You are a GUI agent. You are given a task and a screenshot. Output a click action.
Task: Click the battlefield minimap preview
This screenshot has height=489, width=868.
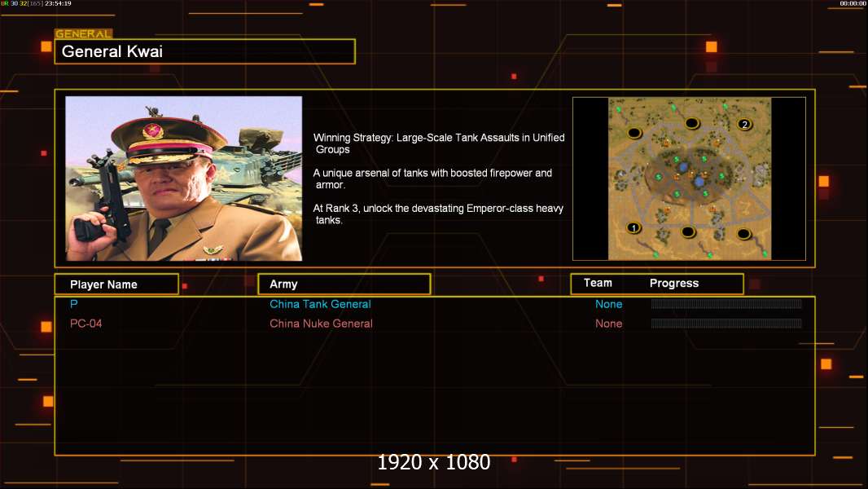689,178
